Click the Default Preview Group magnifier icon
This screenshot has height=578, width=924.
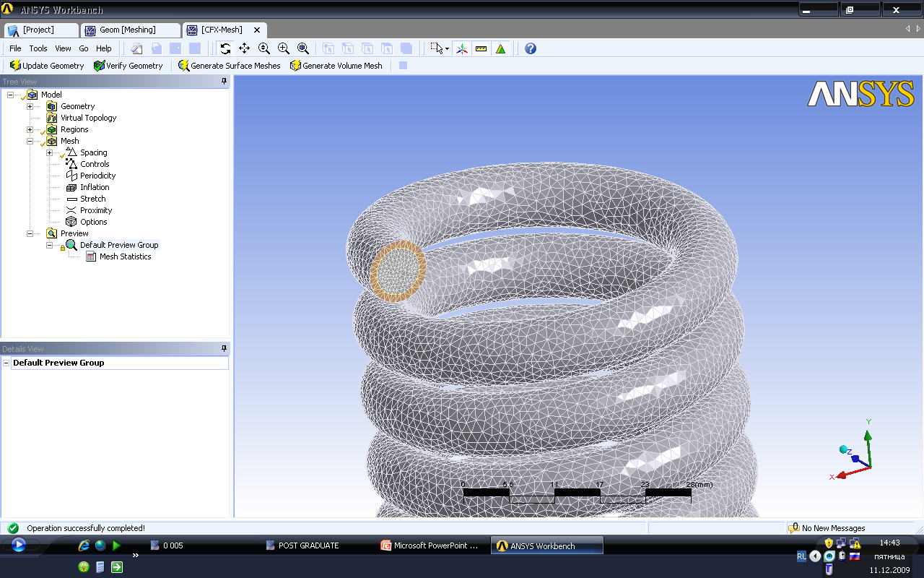(71, 245)
